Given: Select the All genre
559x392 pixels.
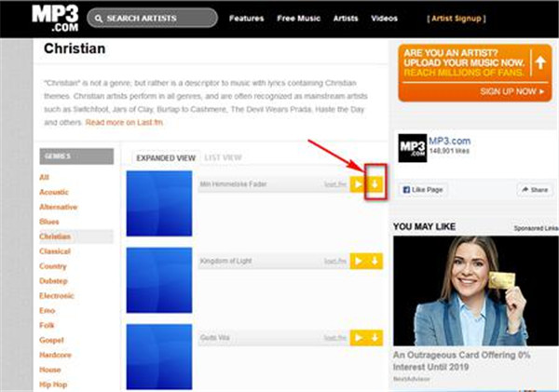Looking at the screenshot, I should tap(44, 177).
